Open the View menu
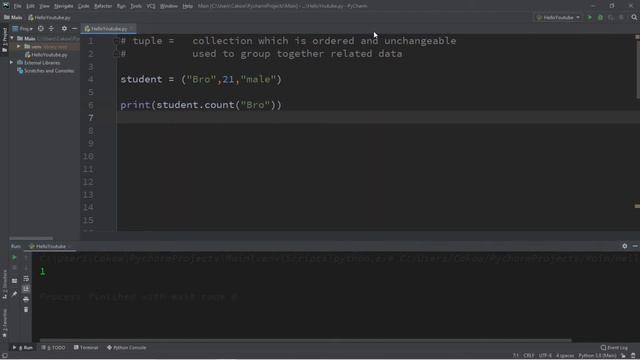640x360 pixels. click(x=44, y=6)
